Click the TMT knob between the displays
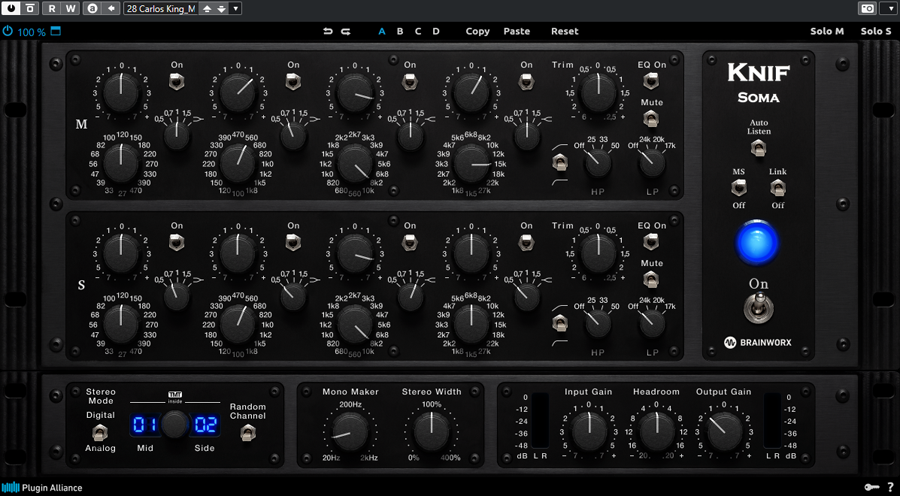 (175, 425)
